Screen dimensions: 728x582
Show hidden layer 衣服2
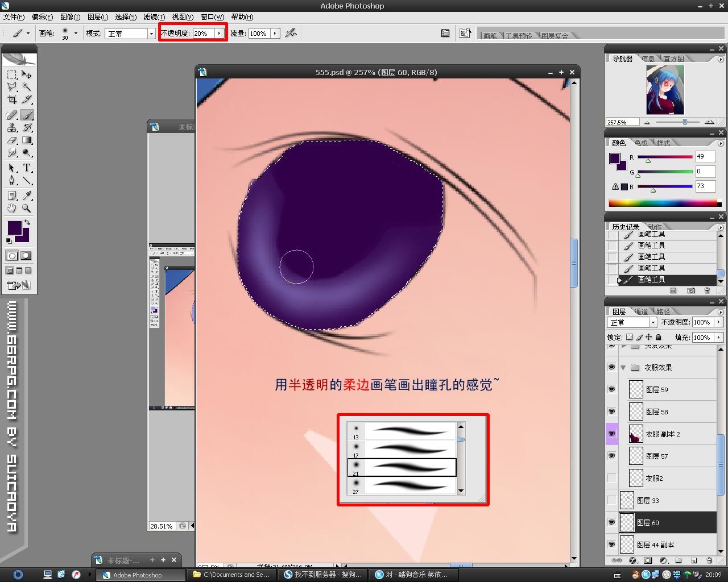click(611, 478)
